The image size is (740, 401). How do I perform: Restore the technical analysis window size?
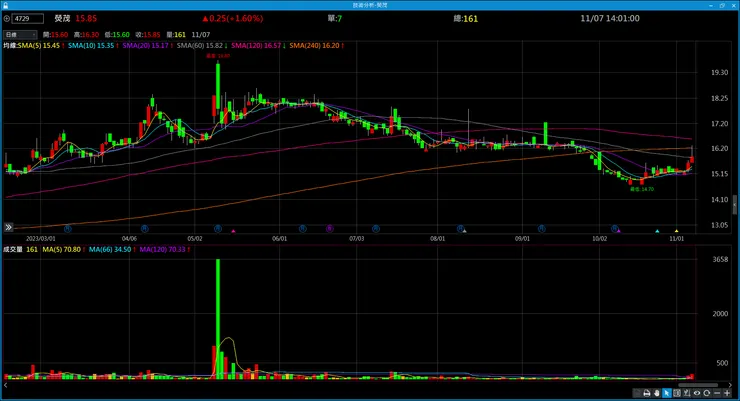[722, 5]
